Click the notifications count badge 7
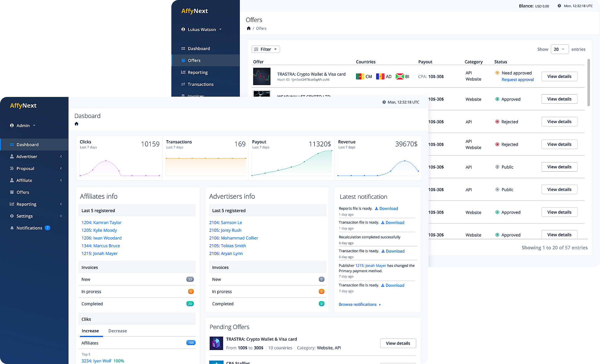Viewport: 600px width, 364px height. [x=47, y=228]
